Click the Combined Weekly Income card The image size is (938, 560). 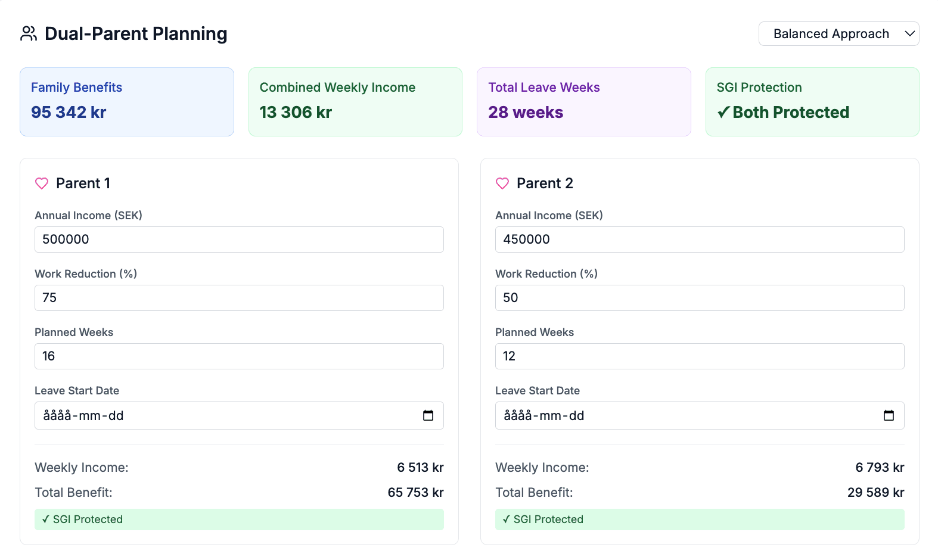pyautogui.click(x=355, y=102)
